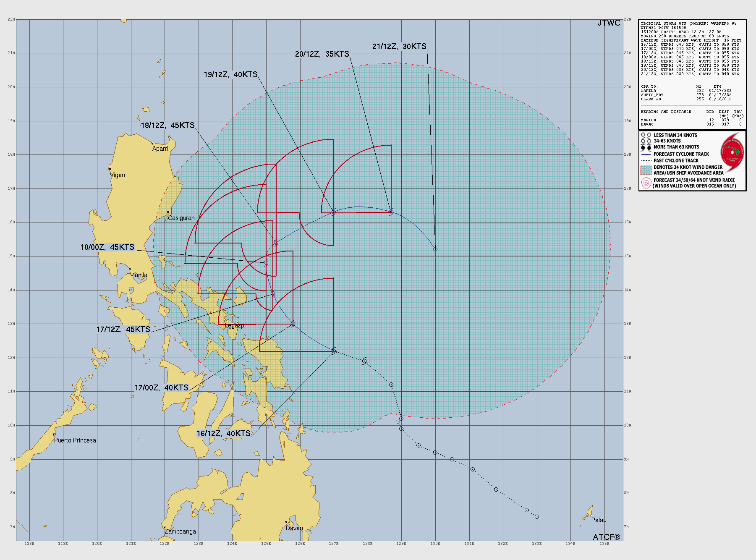The width and height of the screenshot is (756, 560).
Task: Click the 'Less than 34 knots' legend symbol
Action: [x=646, y=135]
